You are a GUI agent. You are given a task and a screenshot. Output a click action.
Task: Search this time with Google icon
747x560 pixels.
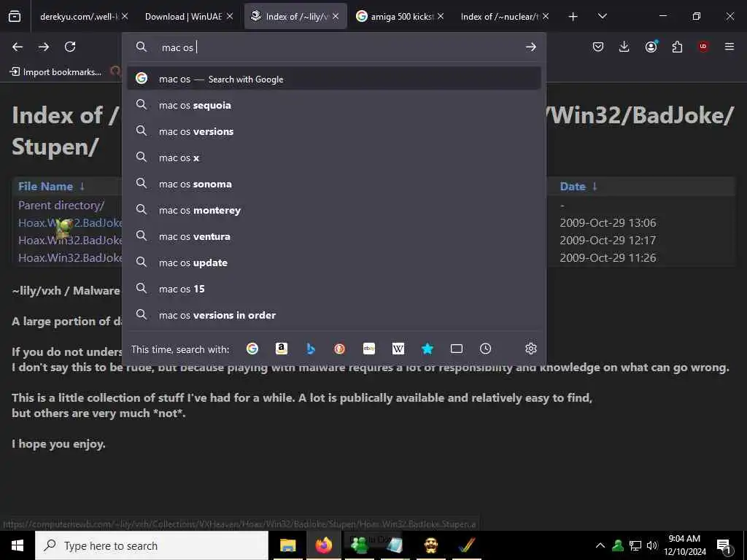[x=252, y=349]
